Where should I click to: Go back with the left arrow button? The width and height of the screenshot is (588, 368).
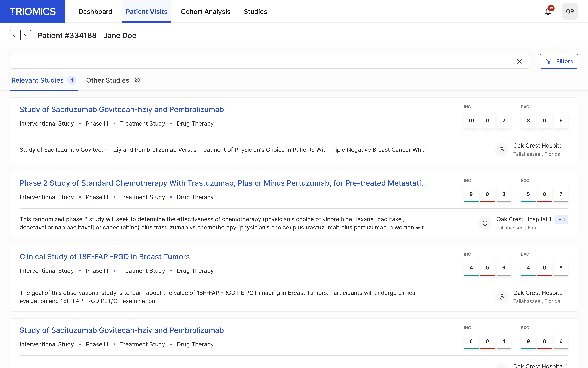click(15, 35)
